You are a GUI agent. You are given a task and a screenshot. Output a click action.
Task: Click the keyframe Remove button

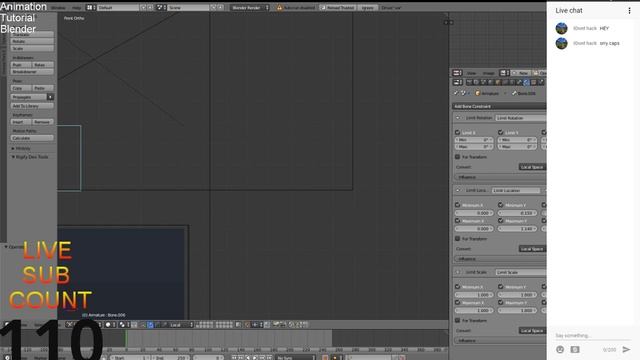43,122
